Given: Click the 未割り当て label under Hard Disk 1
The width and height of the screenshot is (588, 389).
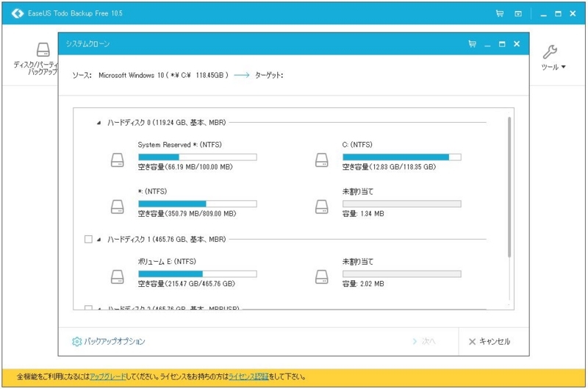Looking at the screenshot, I should (x=358, y=262).
